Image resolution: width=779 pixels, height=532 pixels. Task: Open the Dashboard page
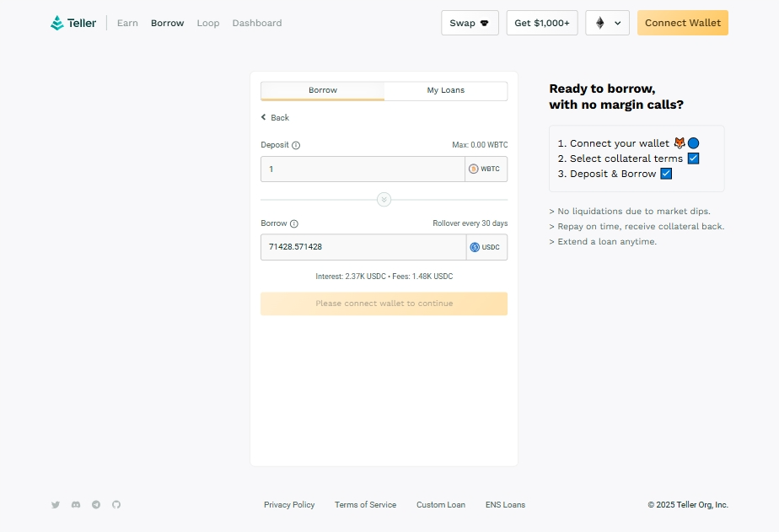(x=257, y=23)
